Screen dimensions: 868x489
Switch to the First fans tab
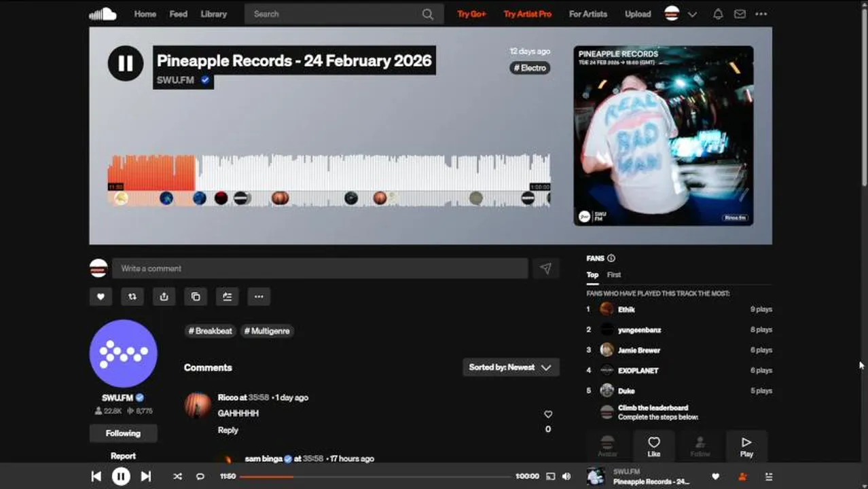click(x=614, y=275)
